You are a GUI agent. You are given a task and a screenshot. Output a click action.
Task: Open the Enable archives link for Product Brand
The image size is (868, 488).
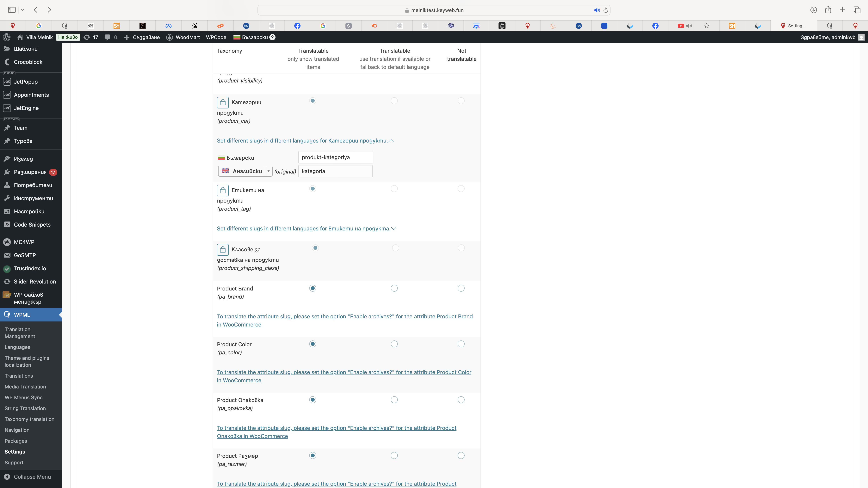click(x=345, y=321)
